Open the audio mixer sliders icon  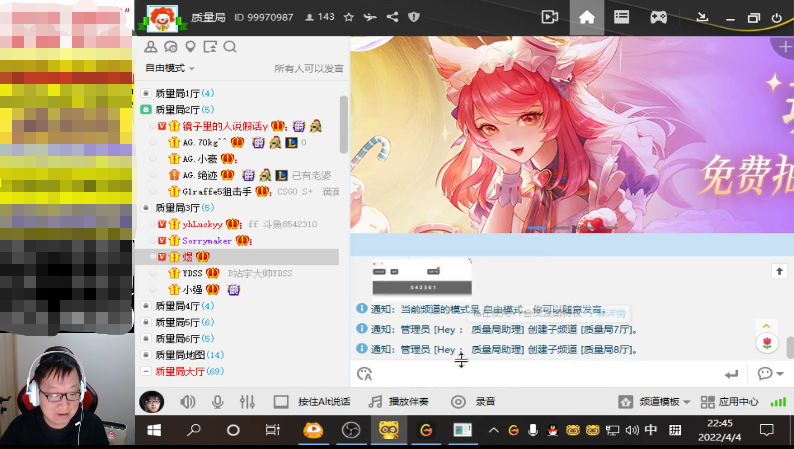point(247,402)
